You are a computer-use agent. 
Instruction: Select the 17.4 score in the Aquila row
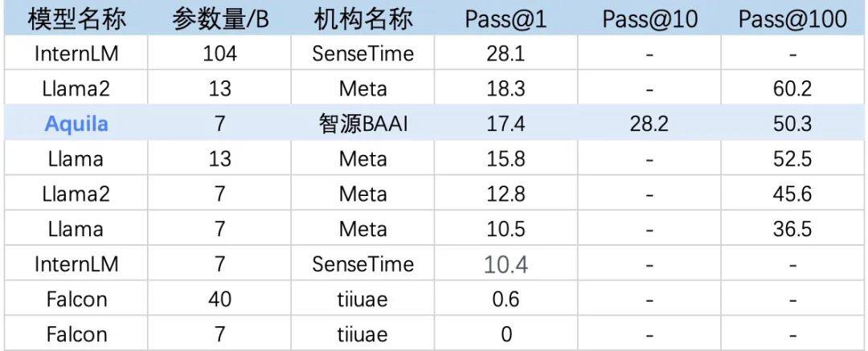(506, 124)
